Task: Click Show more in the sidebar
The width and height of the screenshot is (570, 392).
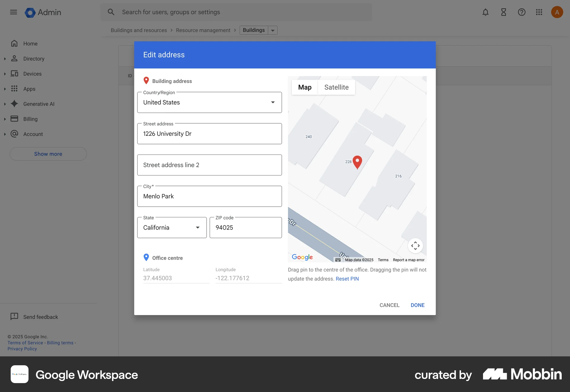Action: pos(48,154)
